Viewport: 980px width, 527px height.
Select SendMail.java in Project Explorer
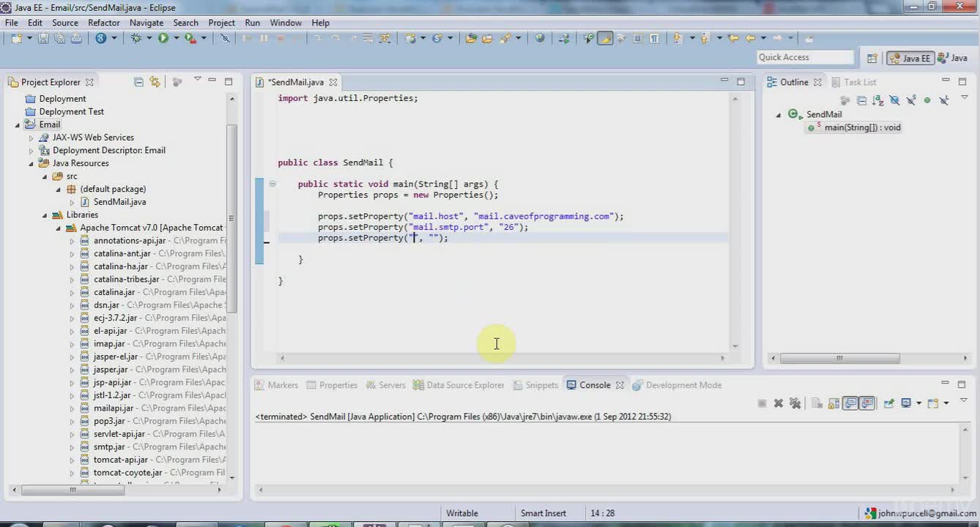click(x=119, y=202)
